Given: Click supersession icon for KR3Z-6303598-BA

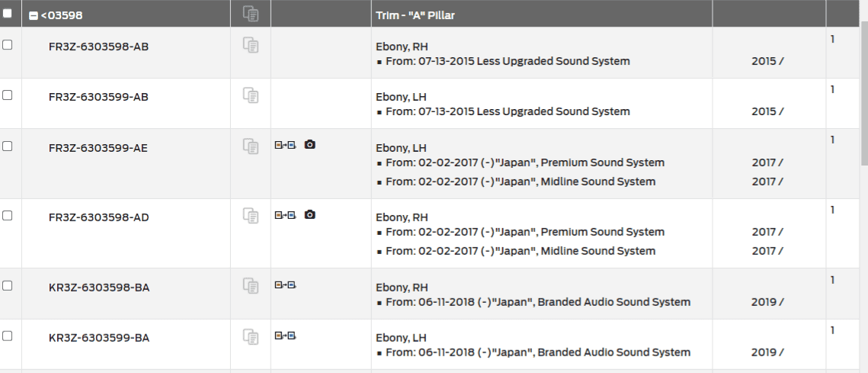Looking at the screenshot, I should [286, 285].
